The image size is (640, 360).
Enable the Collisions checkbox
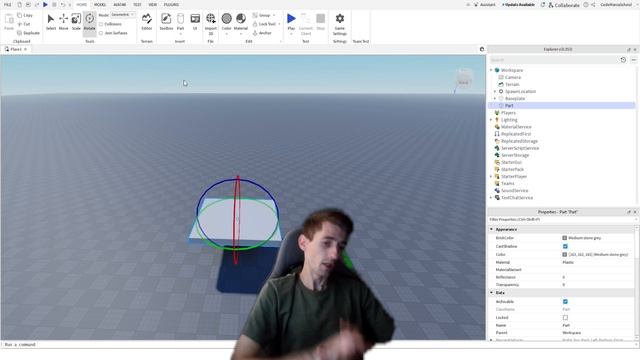click(101, 24)
